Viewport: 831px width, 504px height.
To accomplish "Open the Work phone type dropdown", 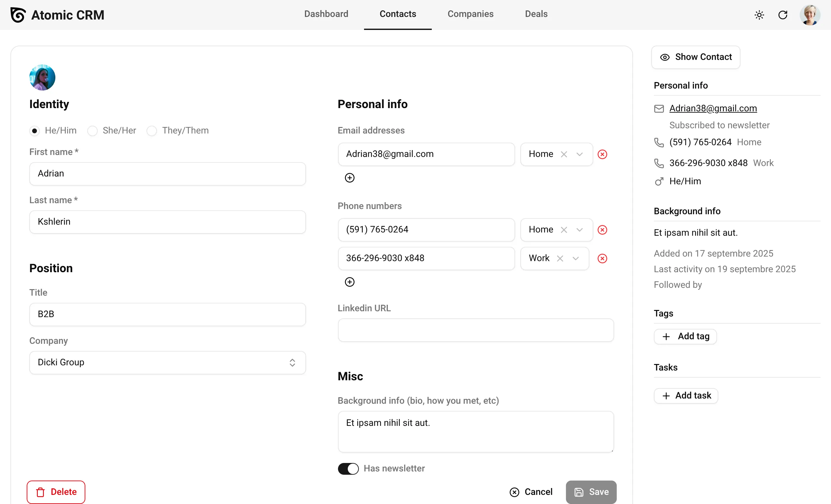I will click(x=576, y=258).
